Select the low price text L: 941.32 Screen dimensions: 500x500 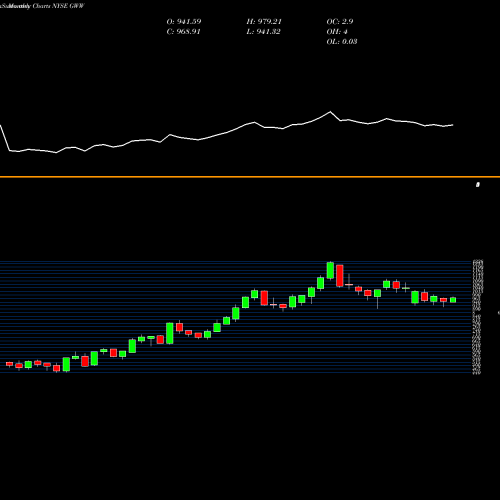(263, 32)
